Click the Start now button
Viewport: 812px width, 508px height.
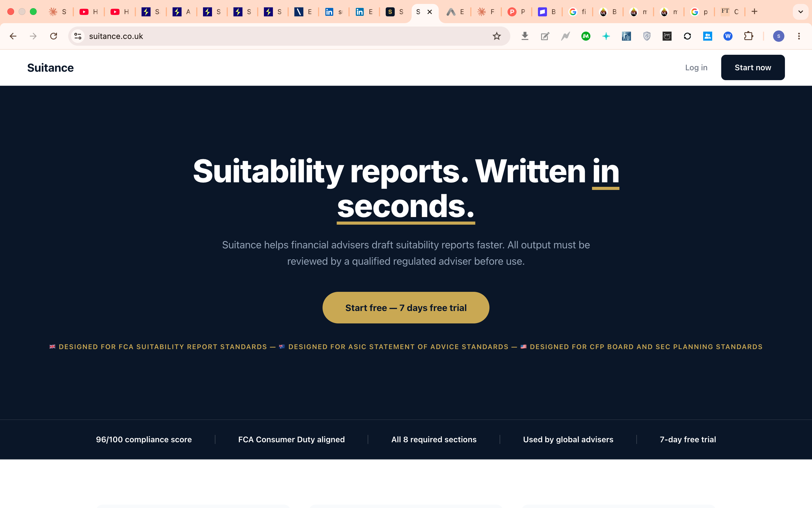753,67
